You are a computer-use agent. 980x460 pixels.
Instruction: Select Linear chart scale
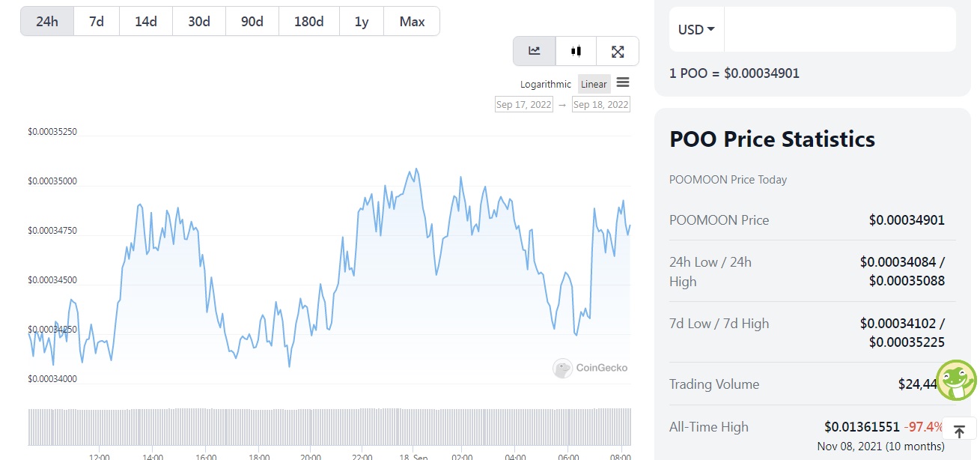[x=594, y=85]
